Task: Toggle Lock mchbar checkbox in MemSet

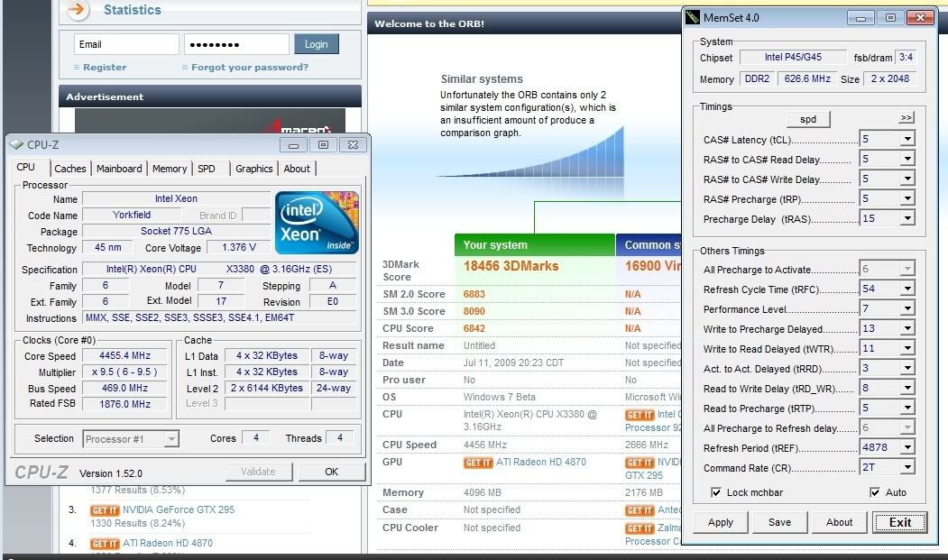Action: [716, 492]
